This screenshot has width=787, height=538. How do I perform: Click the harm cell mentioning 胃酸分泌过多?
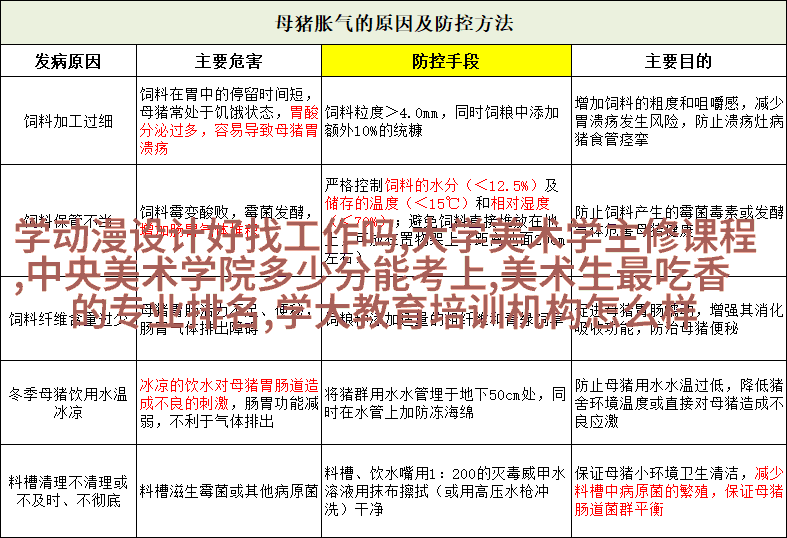pos(229,121)
